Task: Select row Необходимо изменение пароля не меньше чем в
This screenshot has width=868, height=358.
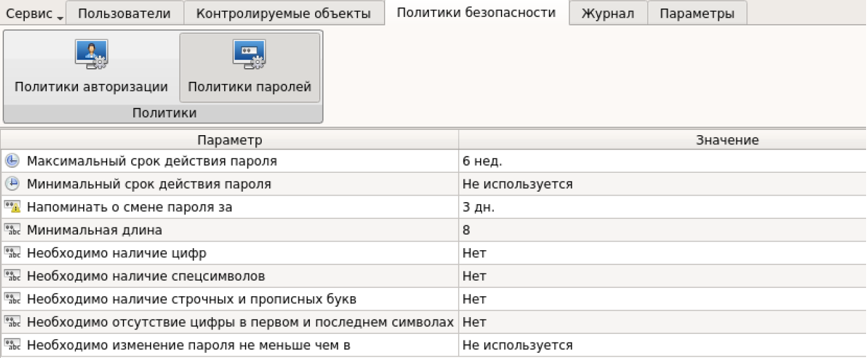Action: click(188, 346)
